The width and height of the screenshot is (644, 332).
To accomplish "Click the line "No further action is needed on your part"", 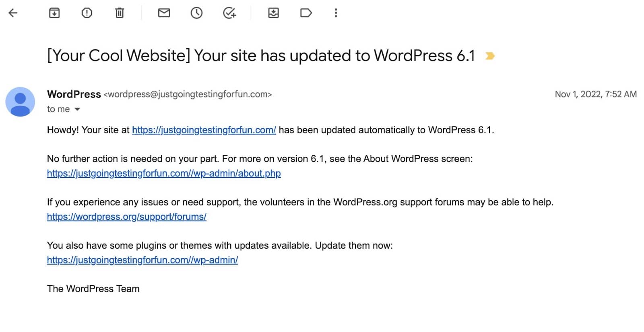I will click(260, 159).
